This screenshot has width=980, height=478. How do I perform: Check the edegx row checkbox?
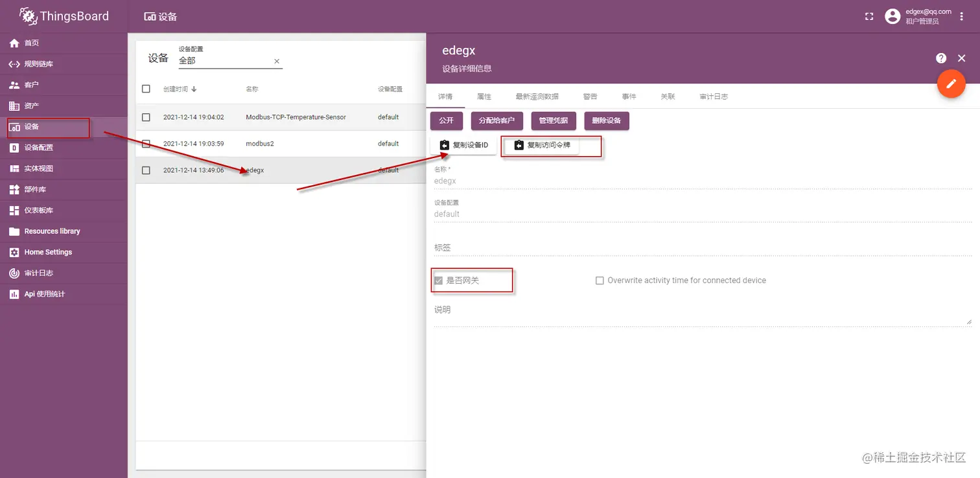(x=146, y=170)
